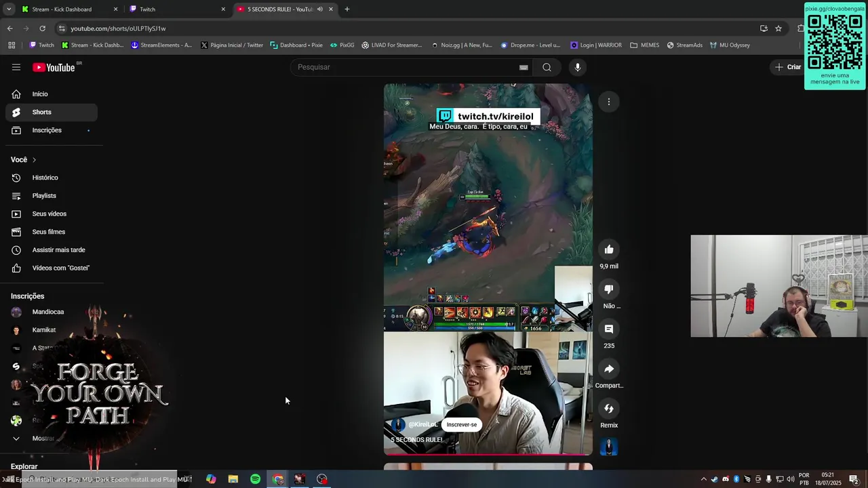Expand Mostrar mais subscriptions chevron
868x488 pixels.
16,439
